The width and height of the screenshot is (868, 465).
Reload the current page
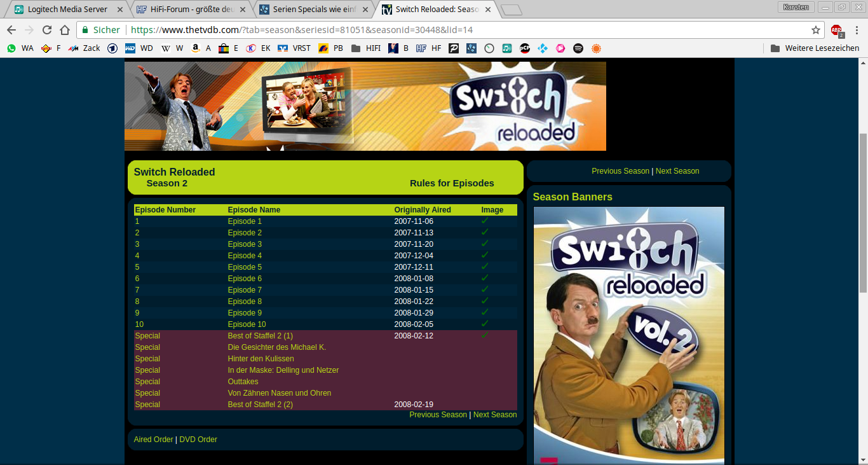click(47, 30)
